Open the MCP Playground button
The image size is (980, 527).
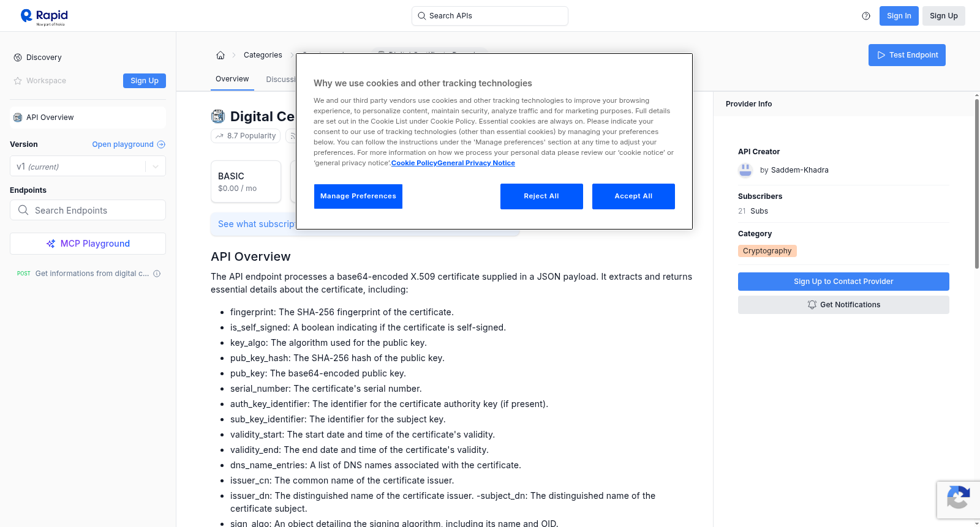pyautogui.click(x=88, y=244)
